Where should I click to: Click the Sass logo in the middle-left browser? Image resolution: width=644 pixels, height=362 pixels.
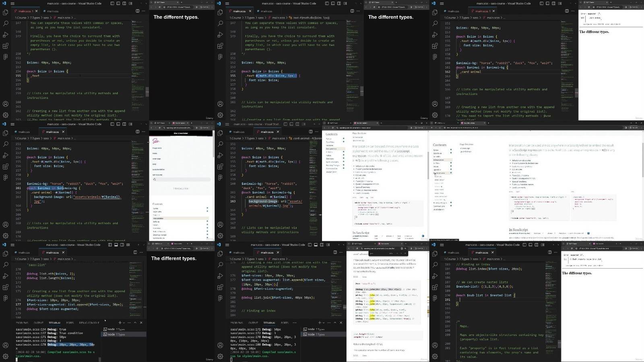coord(156,141)
